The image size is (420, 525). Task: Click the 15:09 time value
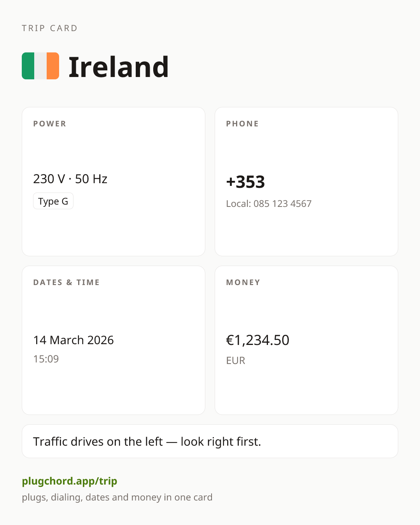click(46, 359)
